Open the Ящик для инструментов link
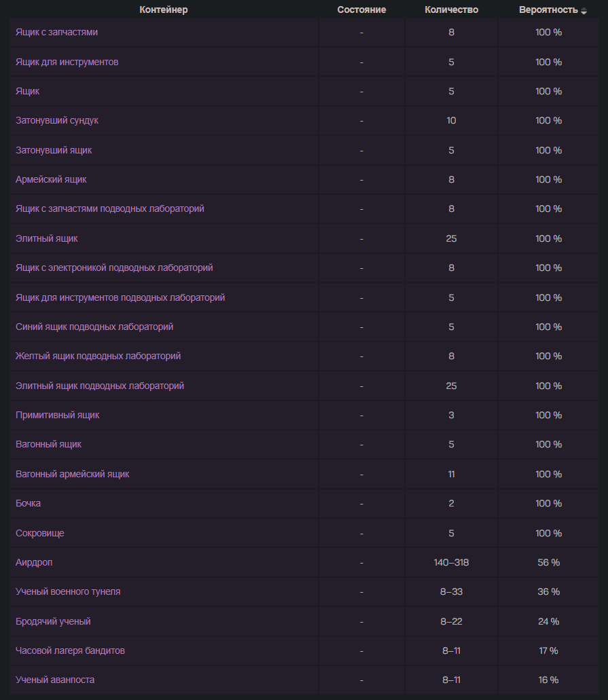608x700 pixels. [67, 62]
